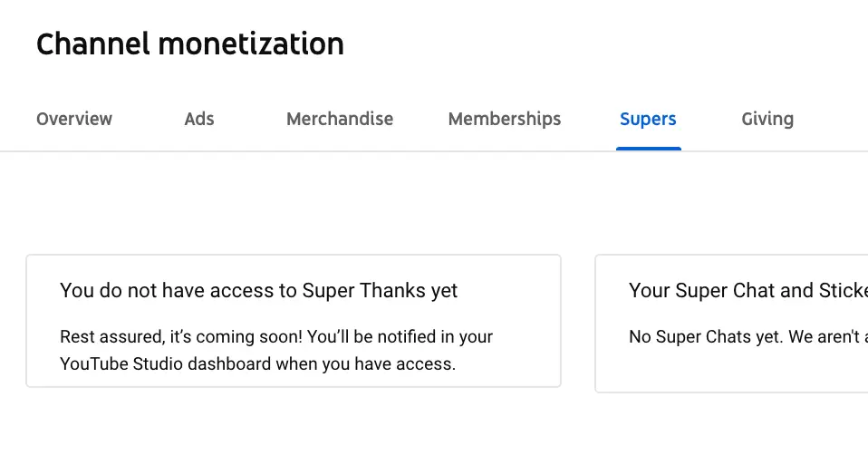Click the "You'll be notified in your" phrase
868x455 pixels.
400,337
